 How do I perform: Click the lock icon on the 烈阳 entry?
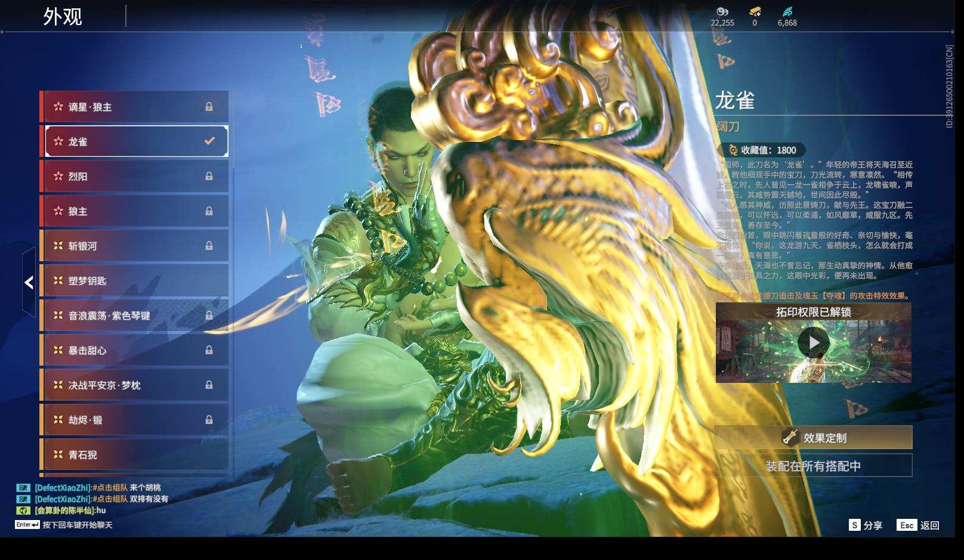[x=210, y=176]
